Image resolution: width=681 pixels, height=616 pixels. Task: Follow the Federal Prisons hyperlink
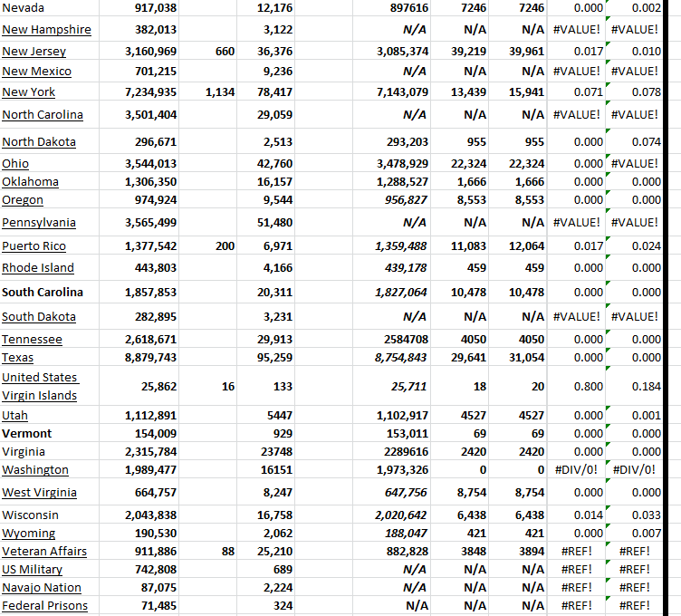(x=44, y=606)
